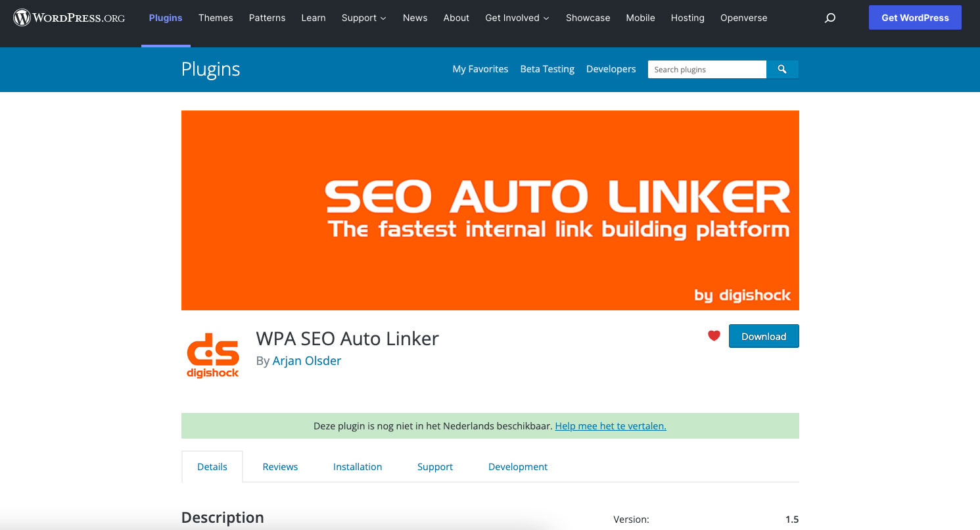Switch to the Reviews tab
The height and width of the screenshot is (530, 980).
[280, 466]
